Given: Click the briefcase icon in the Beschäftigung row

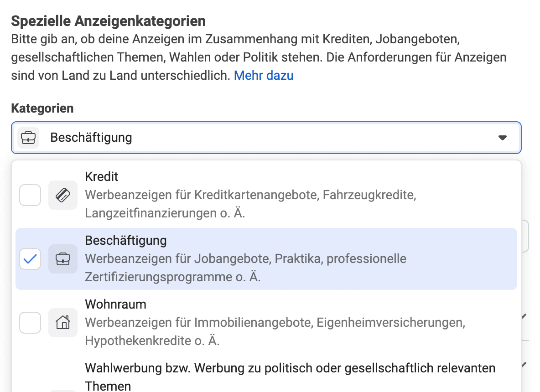Looking at the screenshot, I should tap(63, 259).
